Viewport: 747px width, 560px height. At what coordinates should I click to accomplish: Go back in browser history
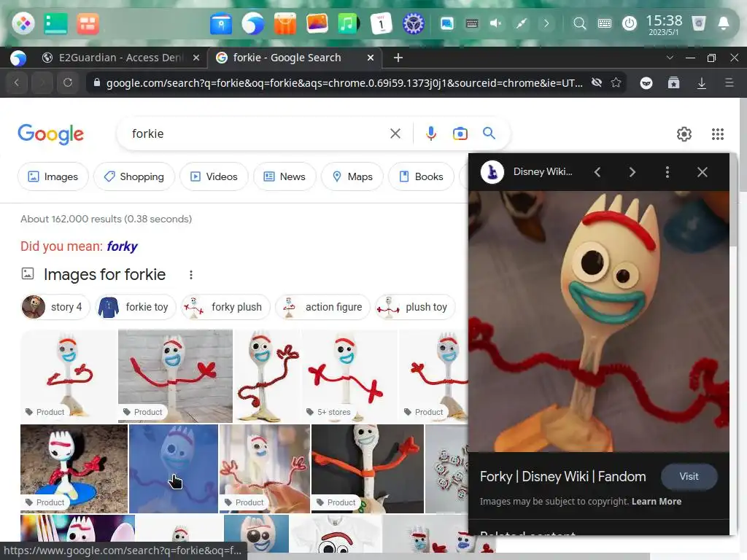[x=17, y=83]
